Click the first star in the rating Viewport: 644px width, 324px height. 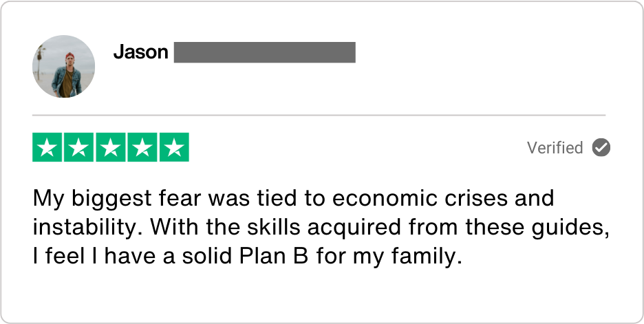[x=48, y=147]
